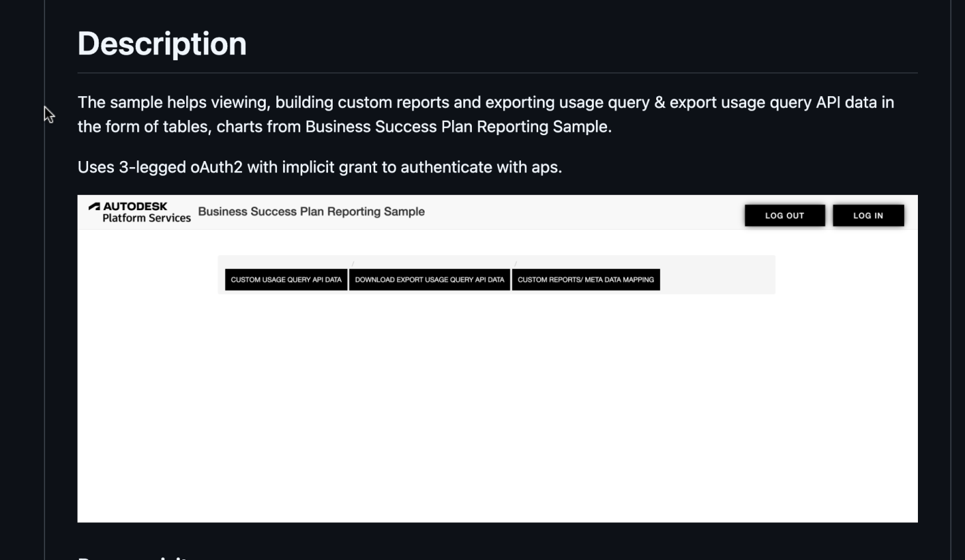Click the Business Success Plan Reporting Sample title
This screenshot has width=965, height=560.
coord(311,211)
